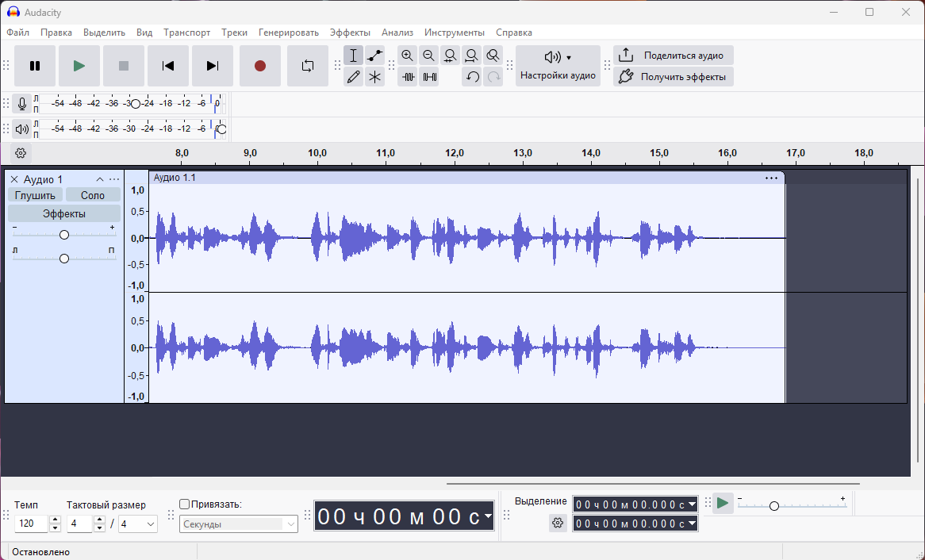Click the red Record button

260,66
